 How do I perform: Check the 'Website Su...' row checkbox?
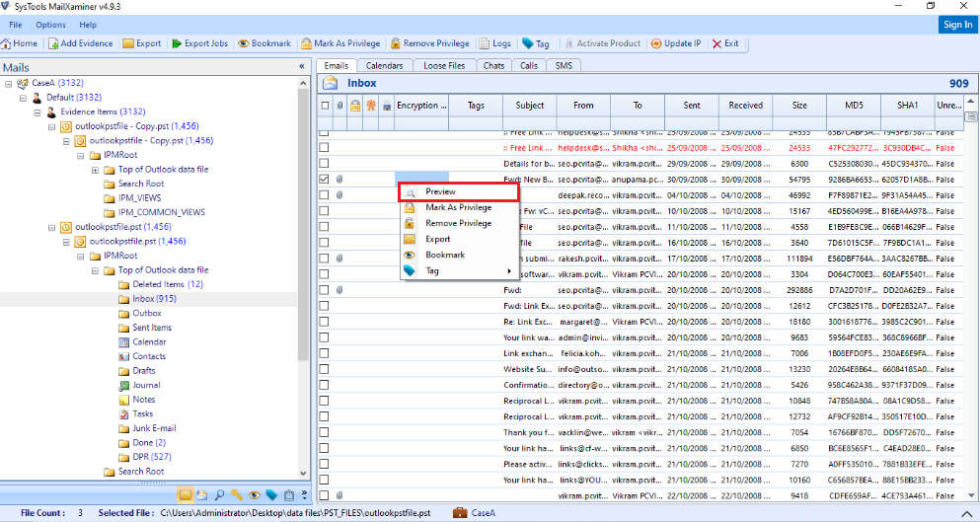pyautogui.click(x=324, y=369)
